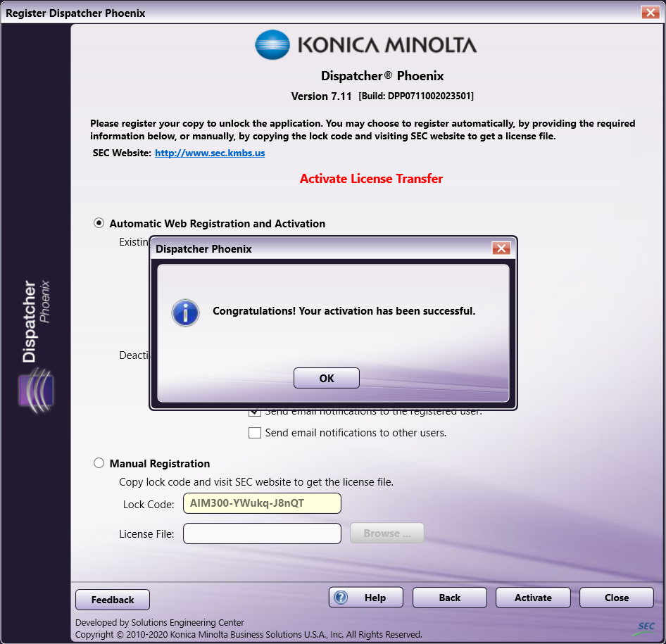Click the Konica Minolta globe logo
This screenshot has height=644, width=666.
pos(272,44)
